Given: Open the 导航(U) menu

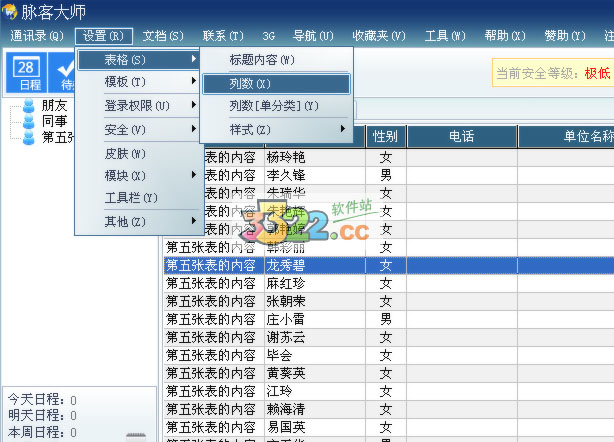Looking at the screenshot, I should [x=313, y=36].
